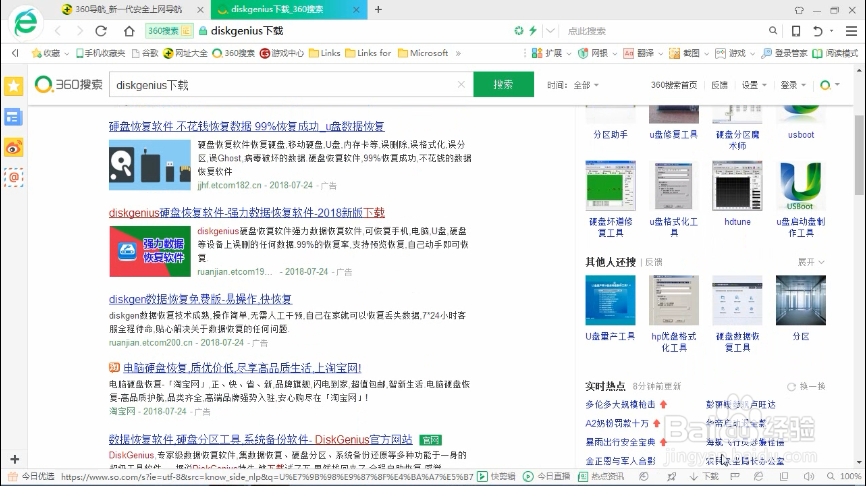Viewport: 866px width, 486px height.
Task: Open the news feed icon in left sidebar
Action: (x=14, y=117)
